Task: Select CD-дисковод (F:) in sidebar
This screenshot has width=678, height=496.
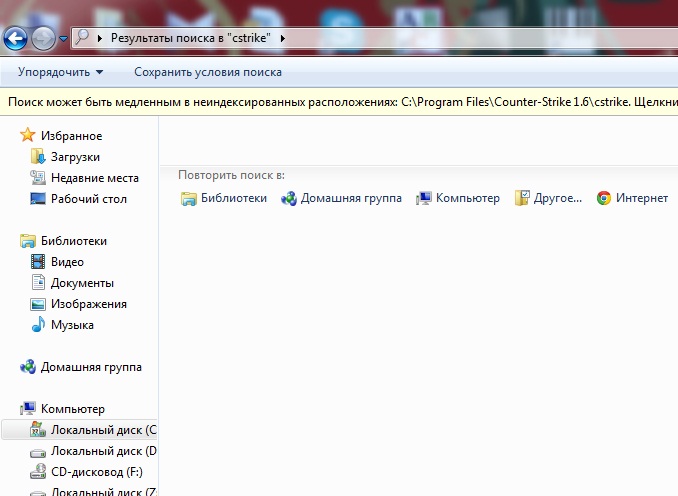Action: click(97, 472)
